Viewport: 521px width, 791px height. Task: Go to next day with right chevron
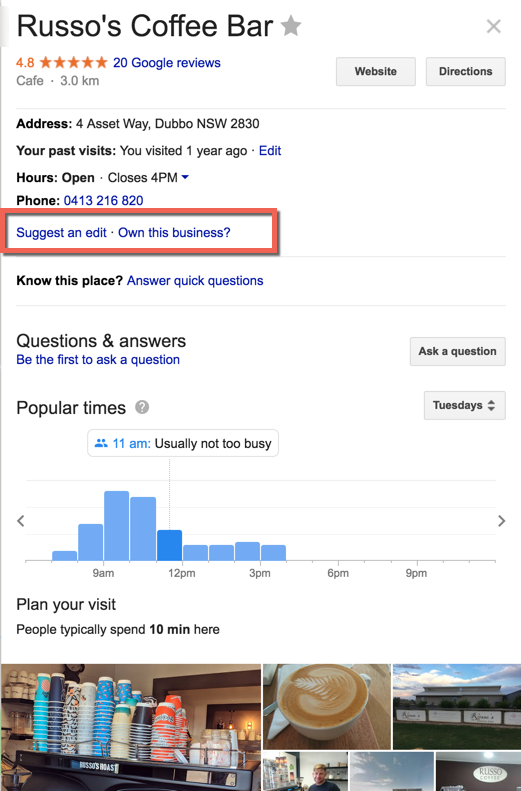501,521
